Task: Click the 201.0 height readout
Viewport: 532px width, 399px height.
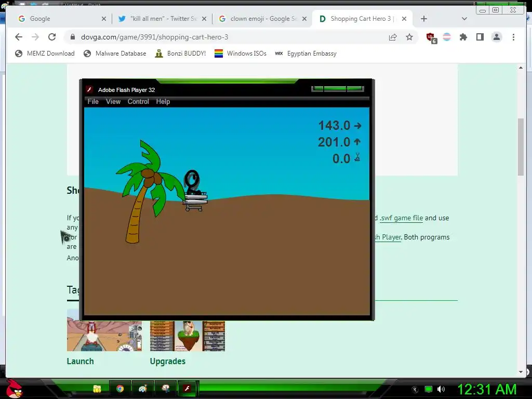Action: click(x=339, y=142)
